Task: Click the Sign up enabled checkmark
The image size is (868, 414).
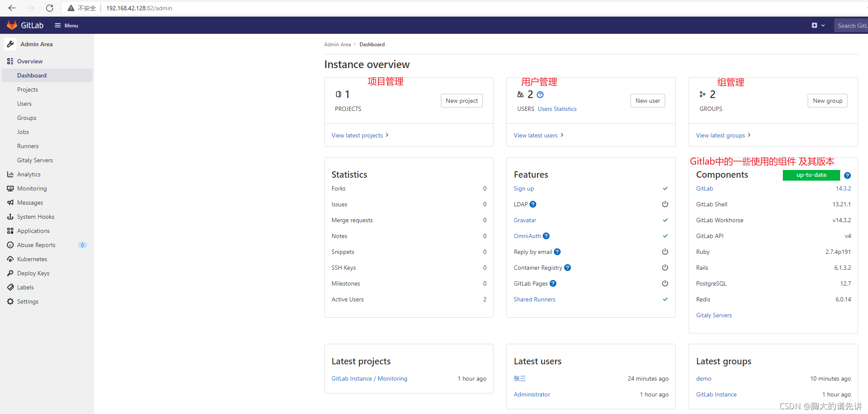Action: [x=665, y=188]
